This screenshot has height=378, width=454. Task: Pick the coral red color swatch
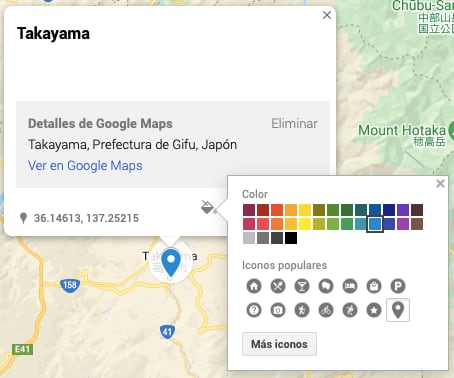[x=263, y=224]
